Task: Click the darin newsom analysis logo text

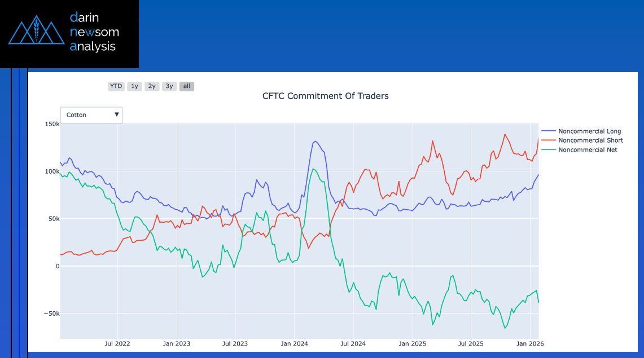Action: pos(94,32)
